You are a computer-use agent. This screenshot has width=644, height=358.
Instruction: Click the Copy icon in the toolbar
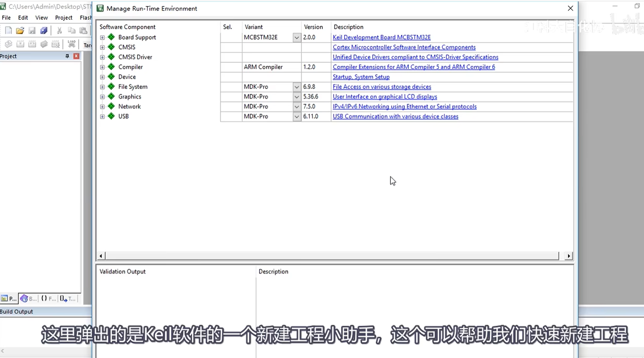coord(71,31)
